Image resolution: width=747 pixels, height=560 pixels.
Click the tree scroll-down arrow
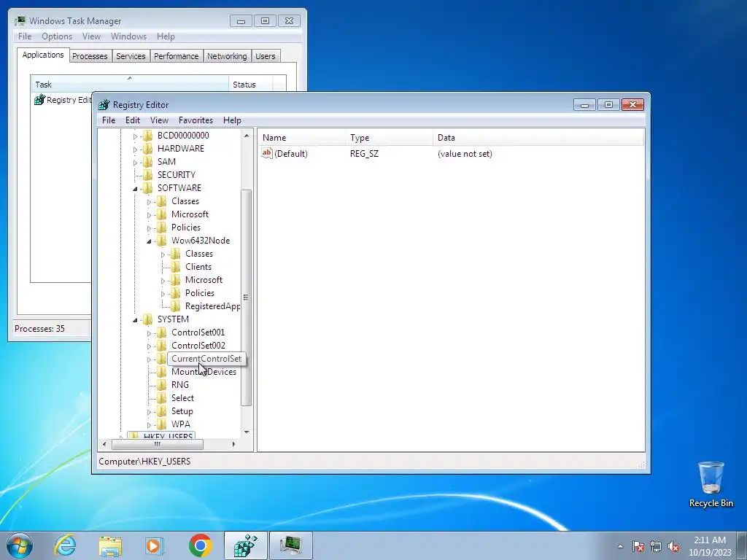tap(247, 432)
